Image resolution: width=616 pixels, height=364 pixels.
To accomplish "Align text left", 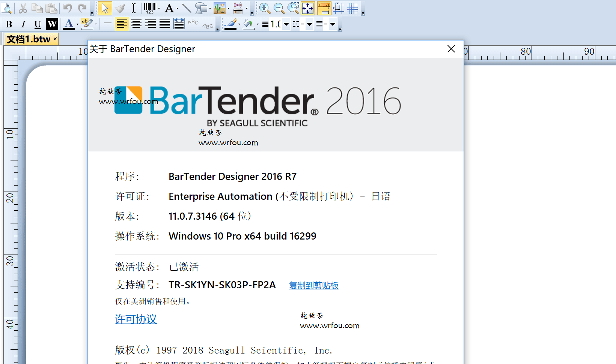I will point(121,24).
